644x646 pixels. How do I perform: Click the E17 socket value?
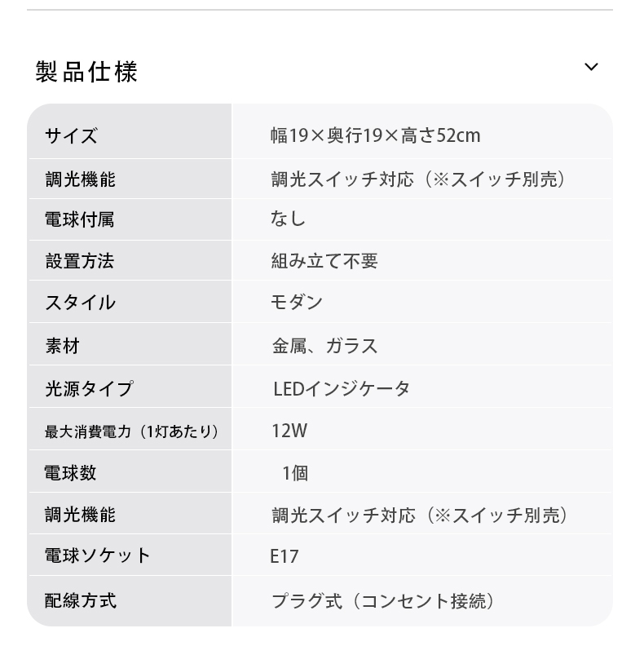[285, 557]
